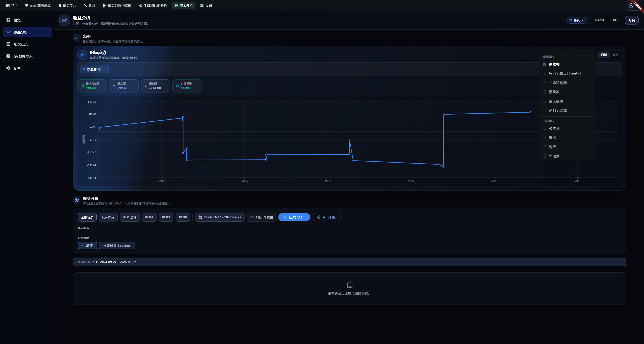The image size is (644, 344).
Task: Open the 指标: 净收益 selector
Action: [261, 217]
